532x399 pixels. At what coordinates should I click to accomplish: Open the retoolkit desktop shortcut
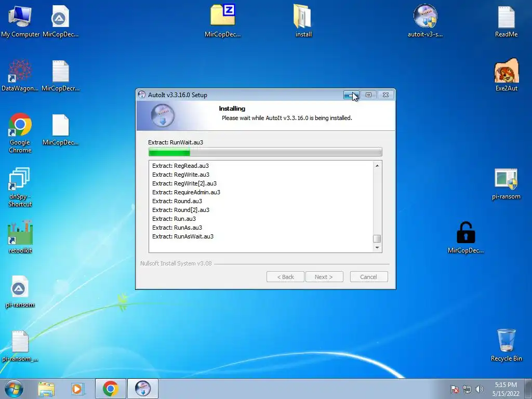pyautogui.click(x=20, y=237)
